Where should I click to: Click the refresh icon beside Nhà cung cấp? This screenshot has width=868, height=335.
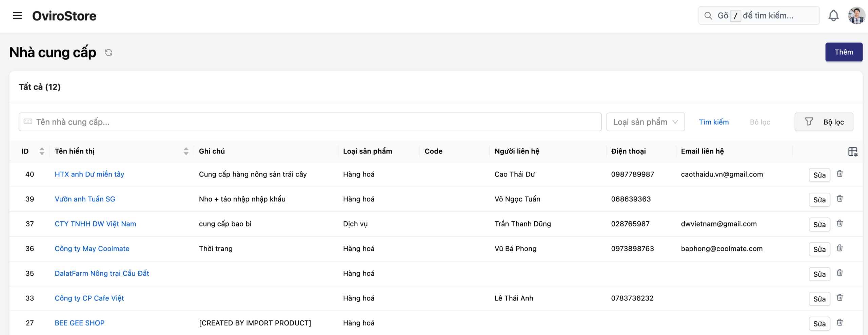108,53
